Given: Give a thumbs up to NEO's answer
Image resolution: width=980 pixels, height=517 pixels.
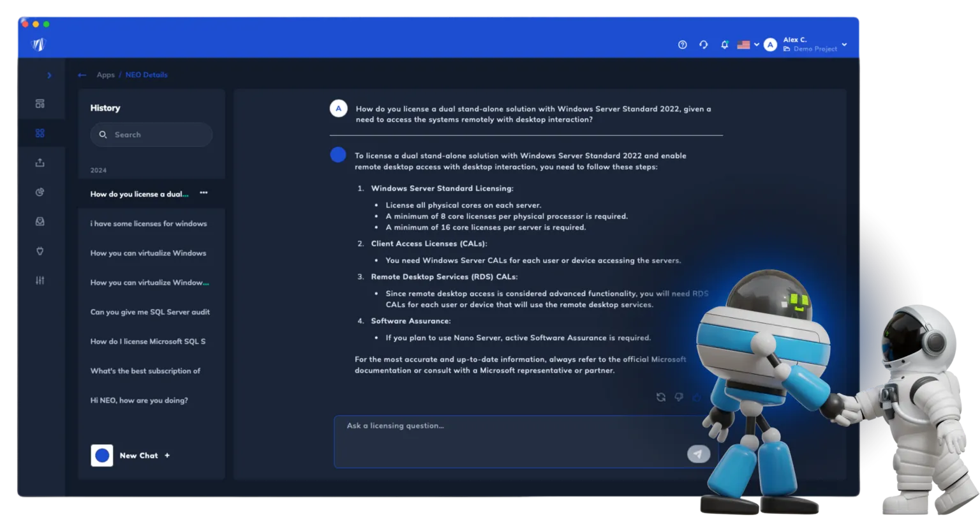Looking at the screenshot, I should [x=697, y=397].
